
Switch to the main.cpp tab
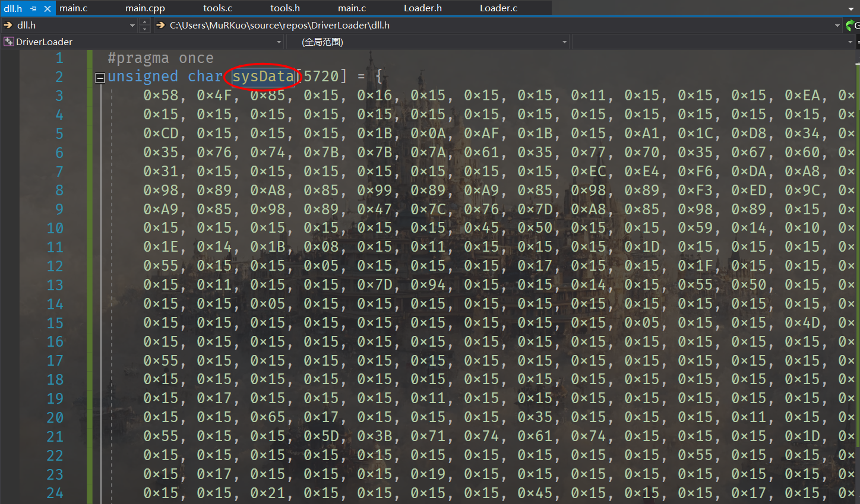click(145, 8)
